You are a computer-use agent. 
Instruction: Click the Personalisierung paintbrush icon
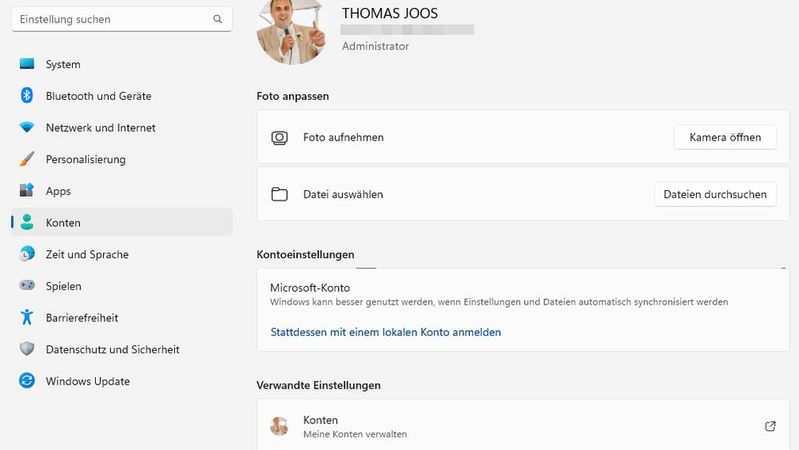click(27, 158)
